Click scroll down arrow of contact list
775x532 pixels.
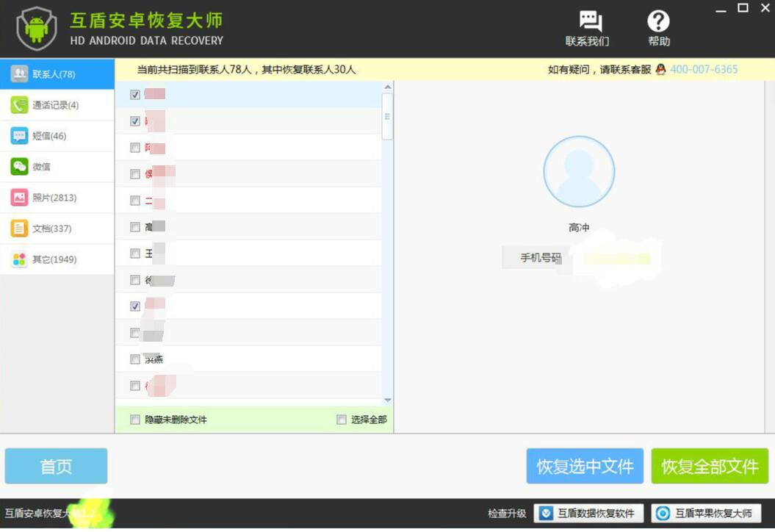pos(388,400)
